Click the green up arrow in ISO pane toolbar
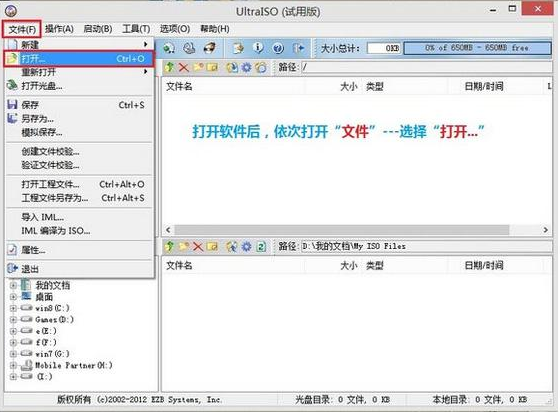Viewport: 560px width, 412px height. [x=170, y=67]
